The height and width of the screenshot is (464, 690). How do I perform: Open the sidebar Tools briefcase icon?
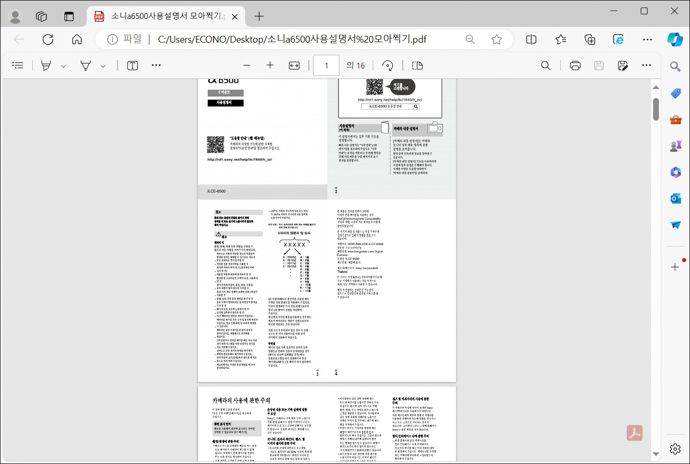click(675, 119)
